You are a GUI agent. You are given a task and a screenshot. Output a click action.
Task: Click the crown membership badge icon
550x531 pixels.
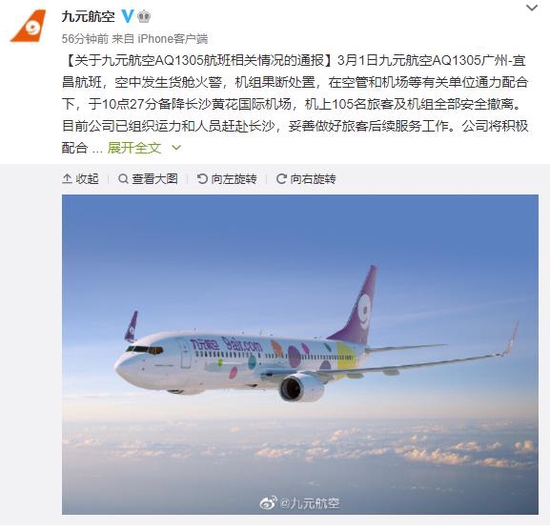coord(143,16)
